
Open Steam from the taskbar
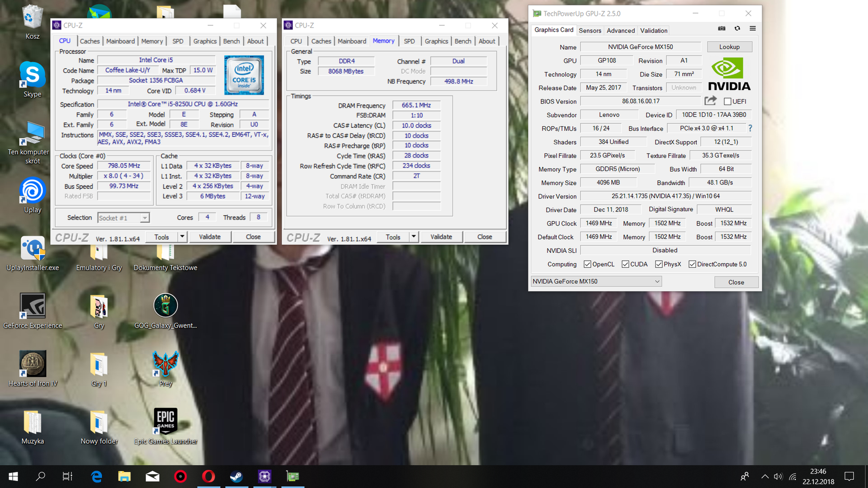tap(236, 476)
